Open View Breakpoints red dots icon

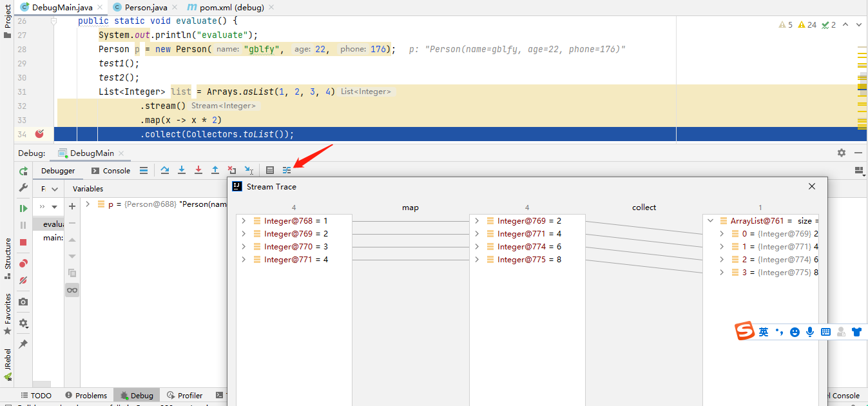pyautogui.click(x=23, y=263)
